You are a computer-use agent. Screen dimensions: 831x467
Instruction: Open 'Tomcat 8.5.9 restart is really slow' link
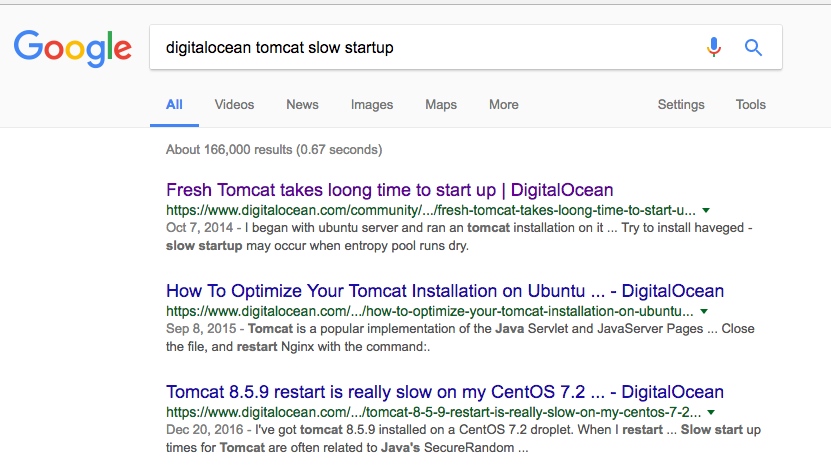(x=445, y=392)
